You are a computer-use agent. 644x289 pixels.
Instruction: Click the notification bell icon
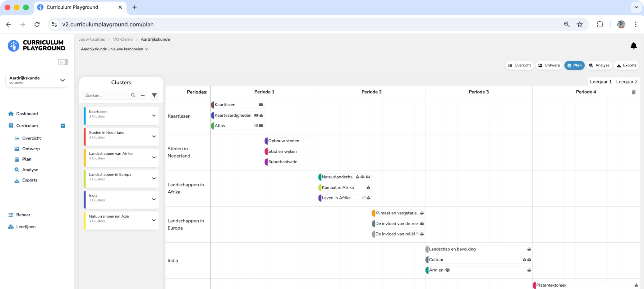pos(633,46)
